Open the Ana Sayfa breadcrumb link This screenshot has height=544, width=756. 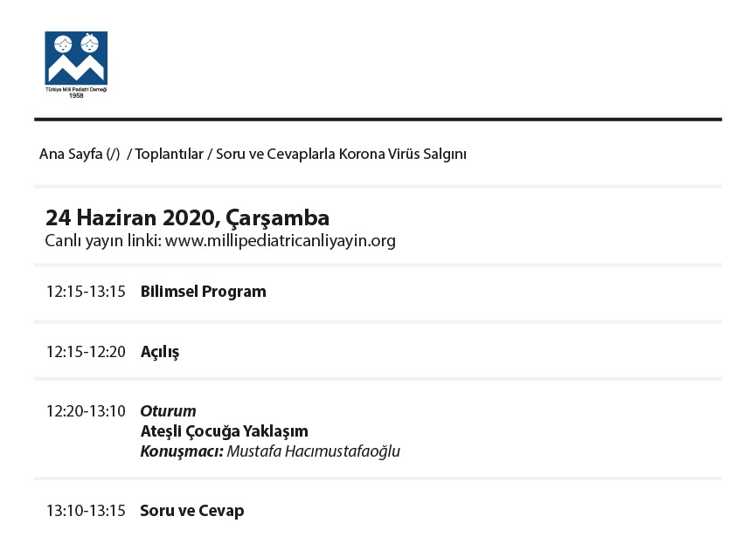pyautogui.click(x=71, y=154)
